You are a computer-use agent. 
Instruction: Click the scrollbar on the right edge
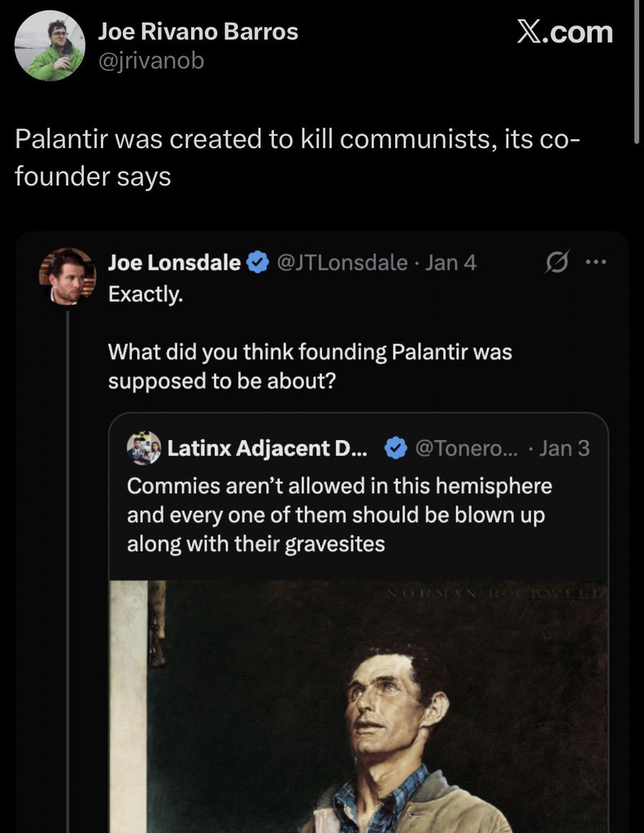[x=637, y=65]
